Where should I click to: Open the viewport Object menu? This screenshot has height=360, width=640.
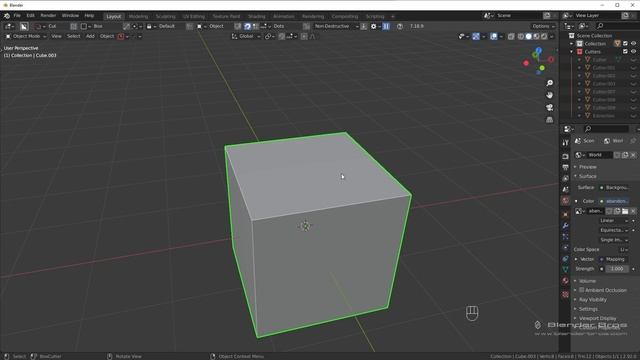click(x=107, y=36)
